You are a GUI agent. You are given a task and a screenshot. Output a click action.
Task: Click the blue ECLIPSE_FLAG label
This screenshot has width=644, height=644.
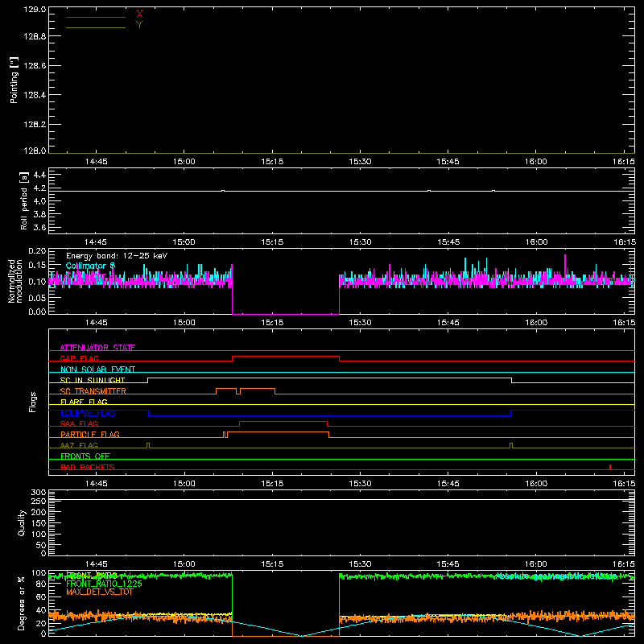click(88, 413)
